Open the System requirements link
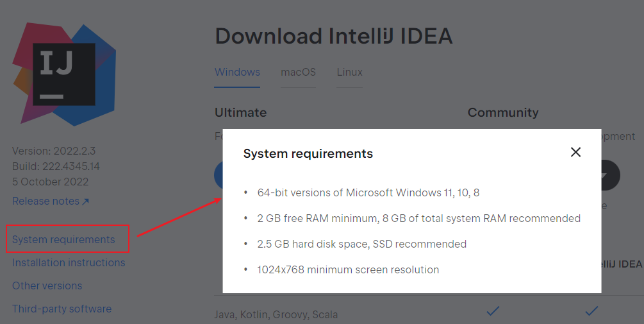 pos(63,239)
